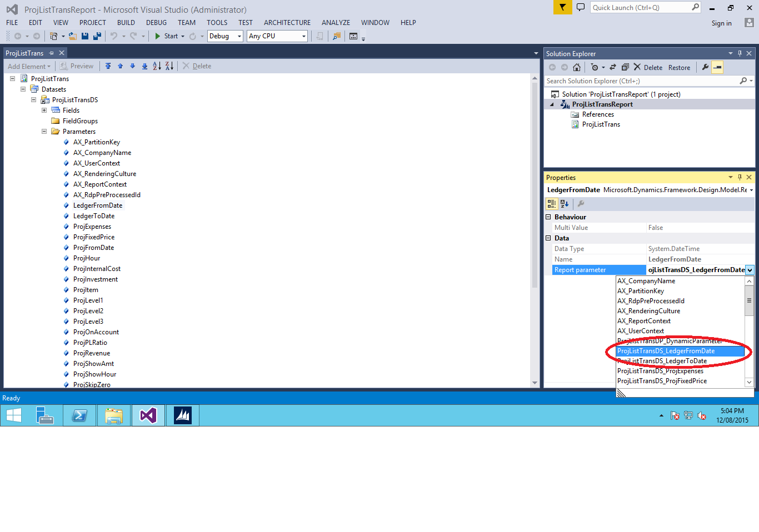Open the ARCHITECTURE menu
This screenshot has height=532, width=759.
(x=287, y=22)
